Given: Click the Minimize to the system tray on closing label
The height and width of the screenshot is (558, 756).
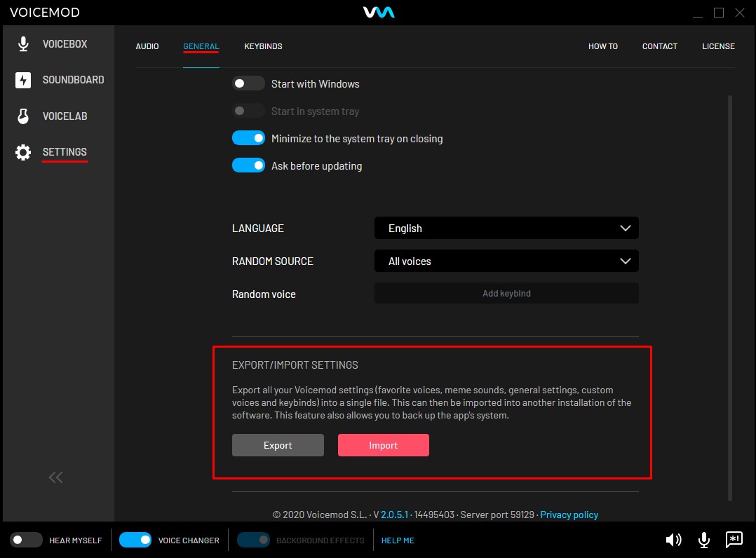Looking at the screenshot, I should click(357, 139).
